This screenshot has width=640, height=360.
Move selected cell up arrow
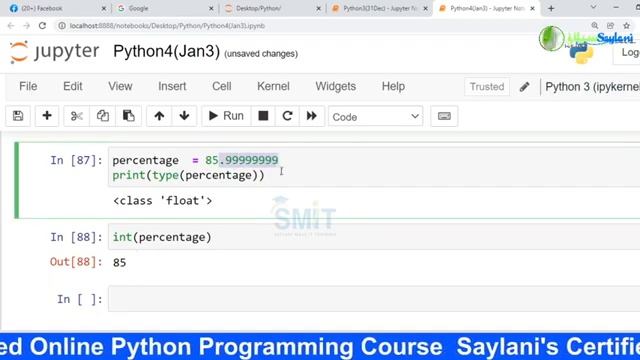click(x=159, y=116)
